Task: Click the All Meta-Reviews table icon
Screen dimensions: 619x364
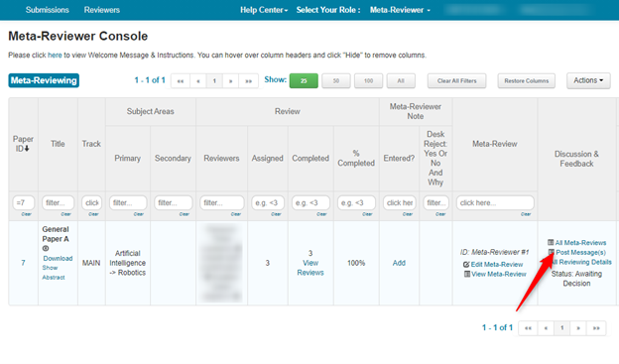Action: point(551,242)
